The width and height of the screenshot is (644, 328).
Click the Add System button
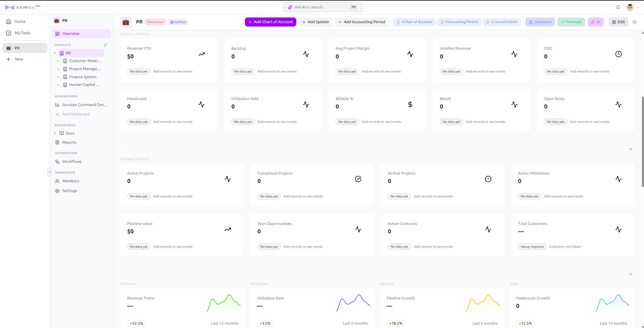tap(315, 22)
